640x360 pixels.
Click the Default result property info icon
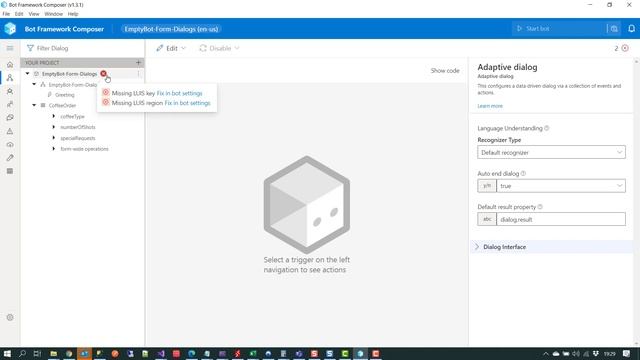click(x=540, y=207)
